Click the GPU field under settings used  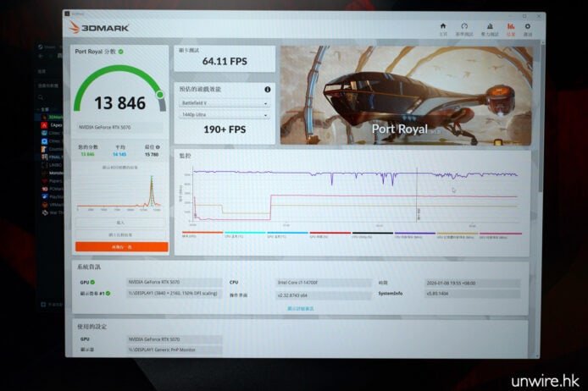pos(175,339)
